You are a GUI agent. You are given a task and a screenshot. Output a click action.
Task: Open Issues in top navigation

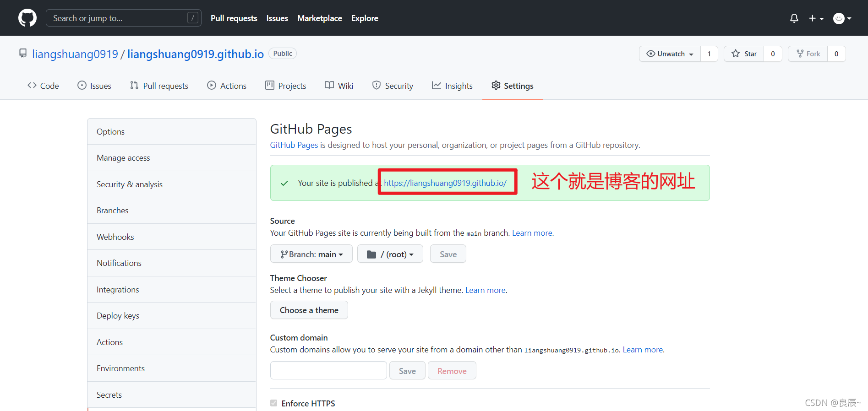277,18
